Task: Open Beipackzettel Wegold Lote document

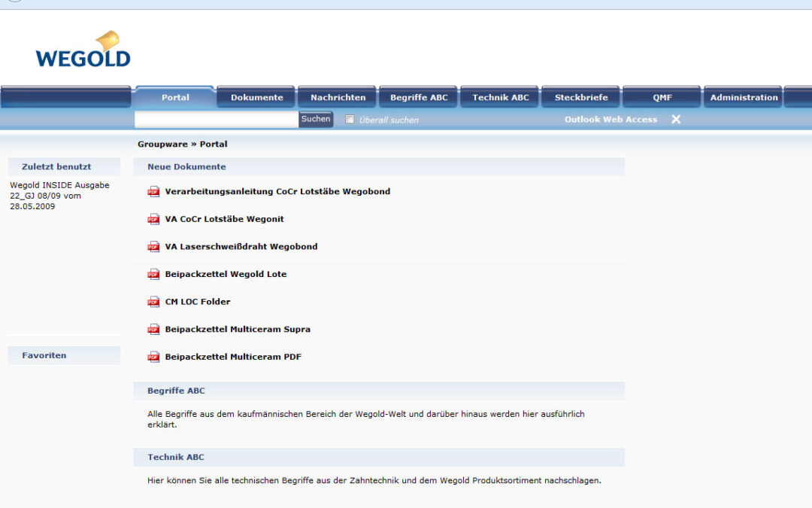Action: (226, 274)
